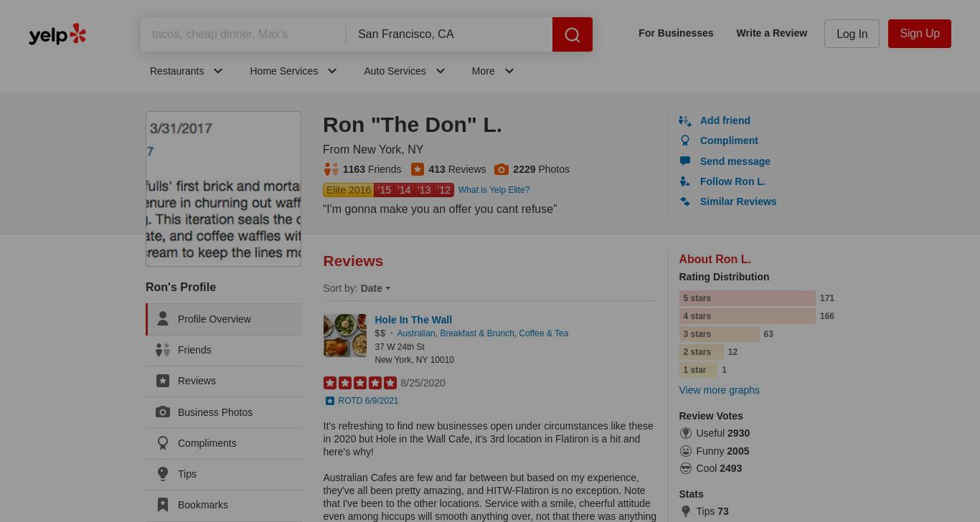Open the Hole In The Wall photo thumbnail
The height and width of the screenshot is (522, 980).
(x=345, y=336)
